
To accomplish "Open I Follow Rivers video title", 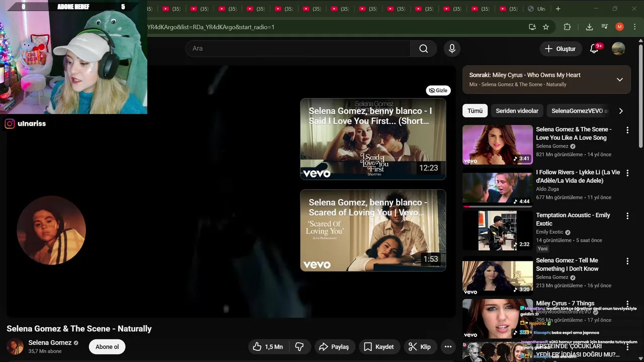I will (578, 176).
